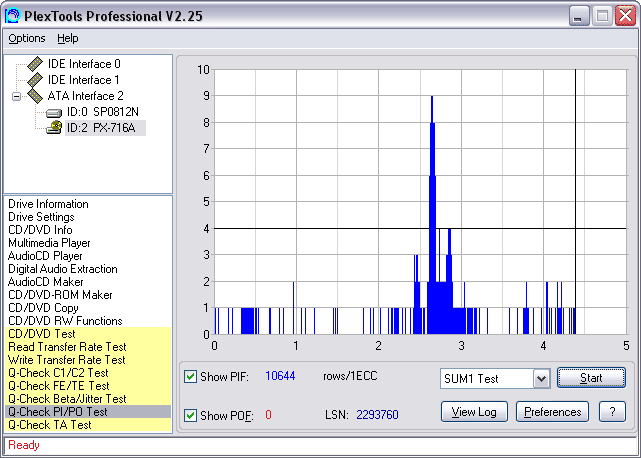Select IDE Interface 1 in tree
The image size is (641, 458).
coord(83,80)
